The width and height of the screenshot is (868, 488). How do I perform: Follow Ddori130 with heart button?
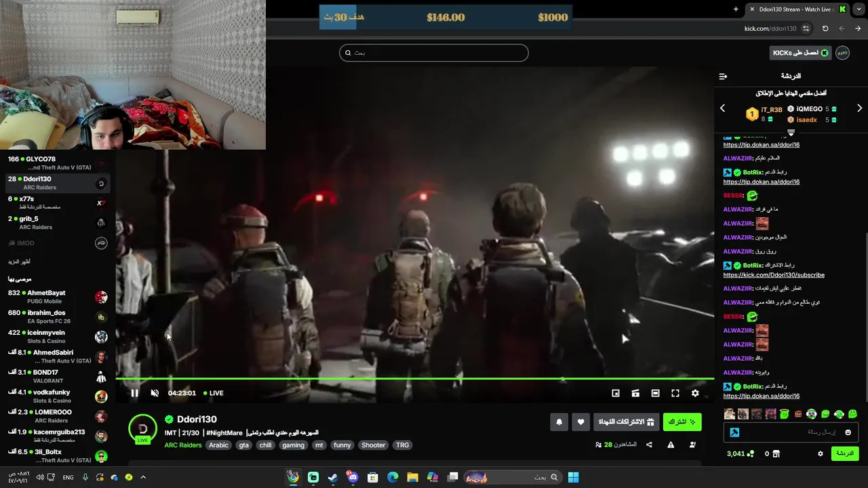[580, 422]
